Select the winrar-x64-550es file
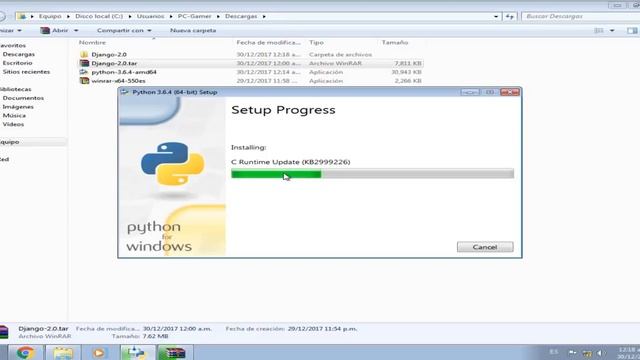The height and width of the screenshot is (360, 640). 118,81
